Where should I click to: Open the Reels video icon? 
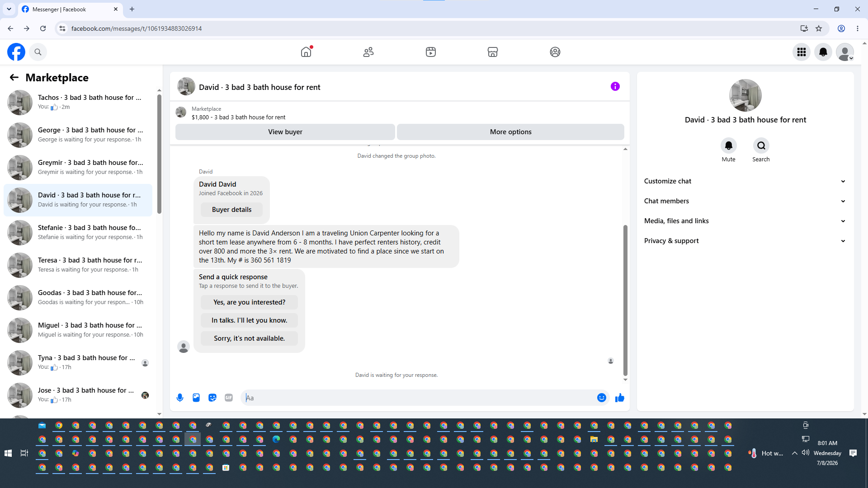pos(431,52)
